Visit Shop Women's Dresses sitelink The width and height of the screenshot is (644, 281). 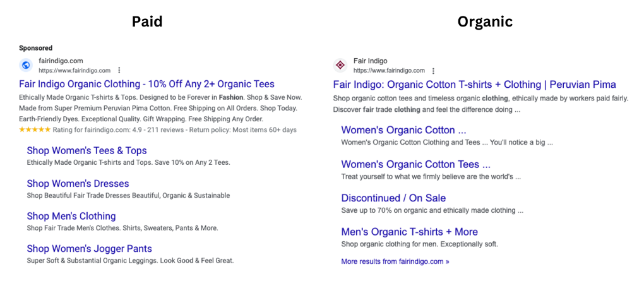(78, 183)
